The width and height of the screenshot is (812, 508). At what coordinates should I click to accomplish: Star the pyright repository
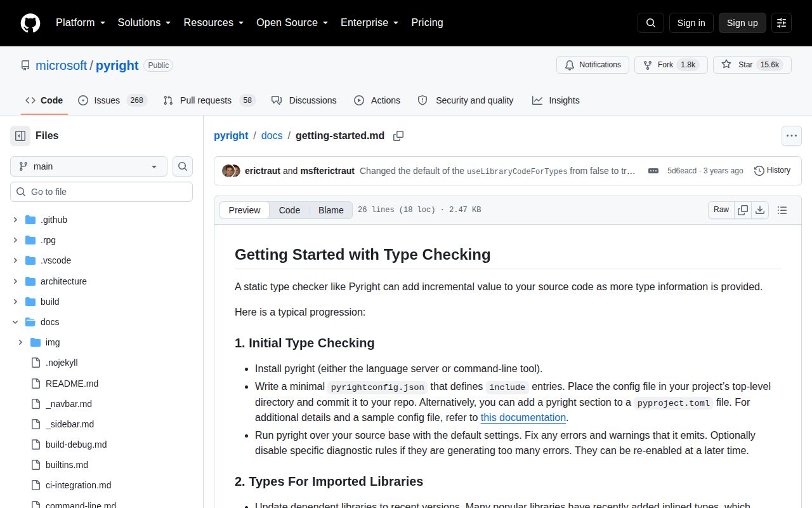click(752, 65)
